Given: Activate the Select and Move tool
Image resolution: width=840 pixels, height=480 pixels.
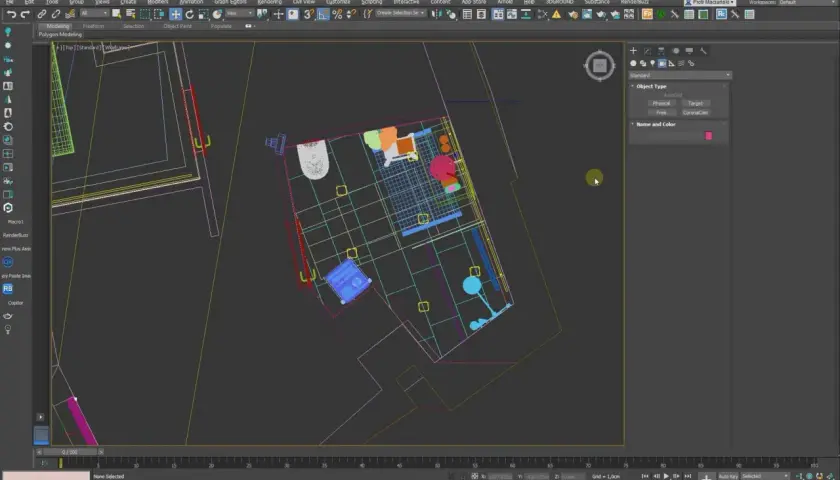Looking at the screenshot, I should (x=175, y=14).
